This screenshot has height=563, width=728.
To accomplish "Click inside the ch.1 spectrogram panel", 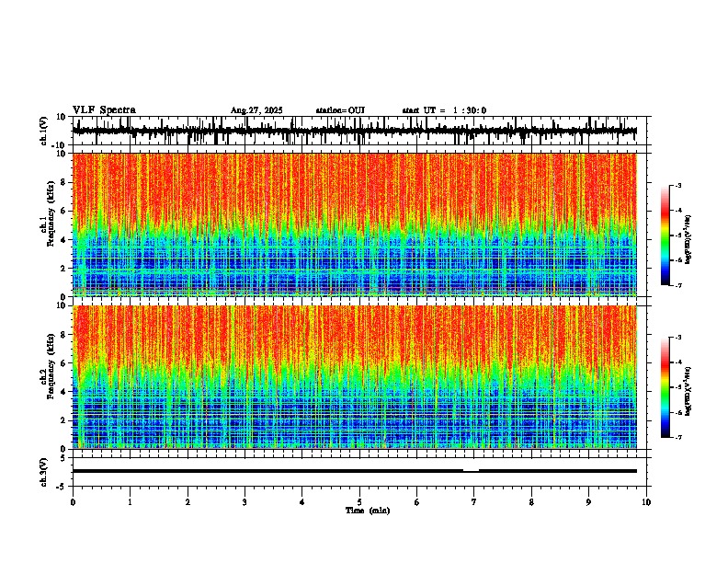I will click(354, 224).
